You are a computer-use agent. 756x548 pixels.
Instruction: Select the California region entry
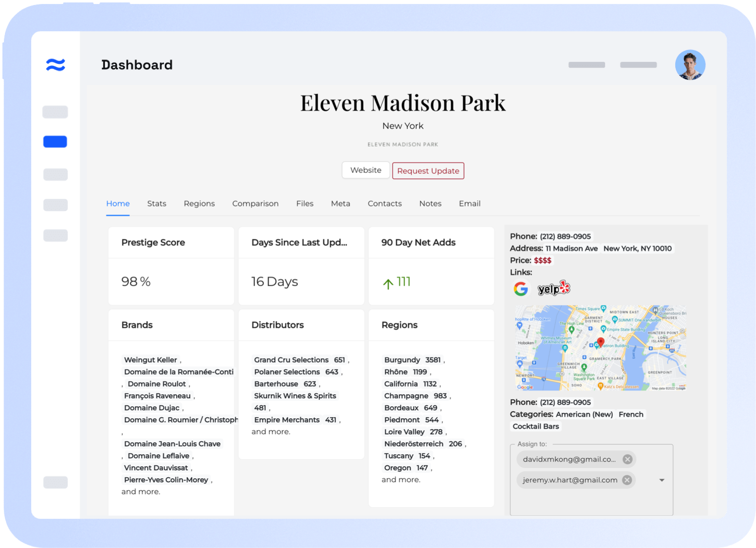[x=410, y=384]
